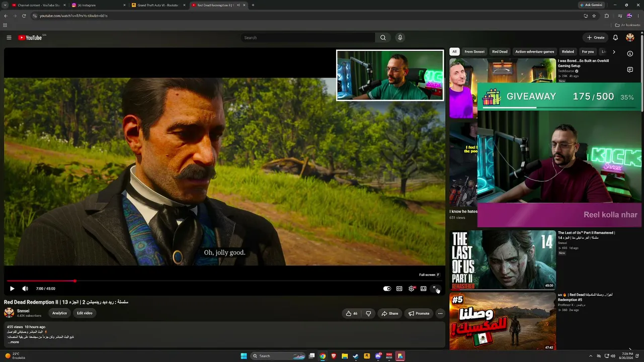Image resolution: width=644 pixels, height=362 pixels.
Task: Click the YouTube search magnifier button
Action: pyautogui.click(x=383, y=38)
